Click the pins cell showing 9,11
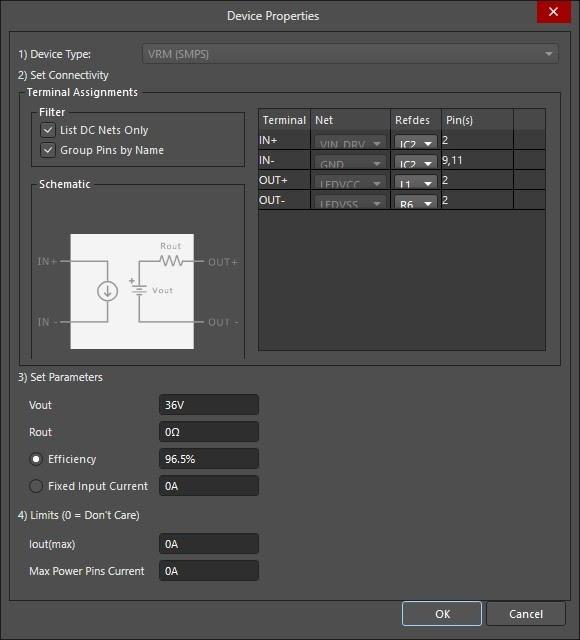 pos(477,160)
